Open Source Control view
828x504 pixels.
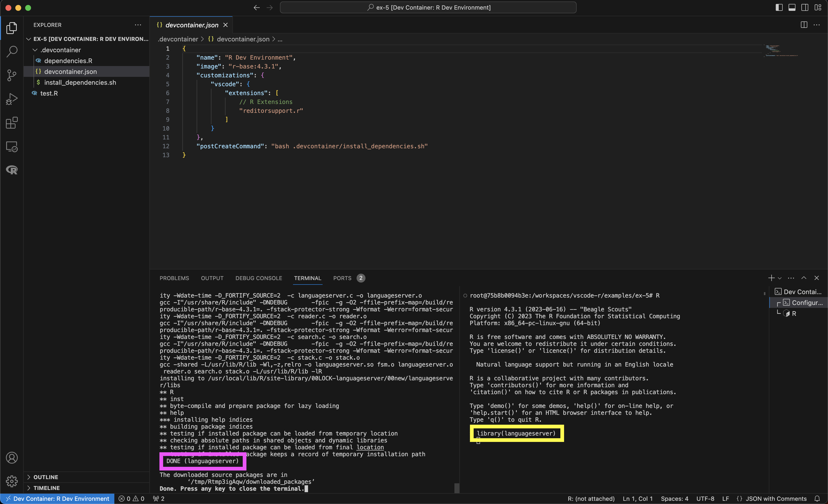pos(12,75)
